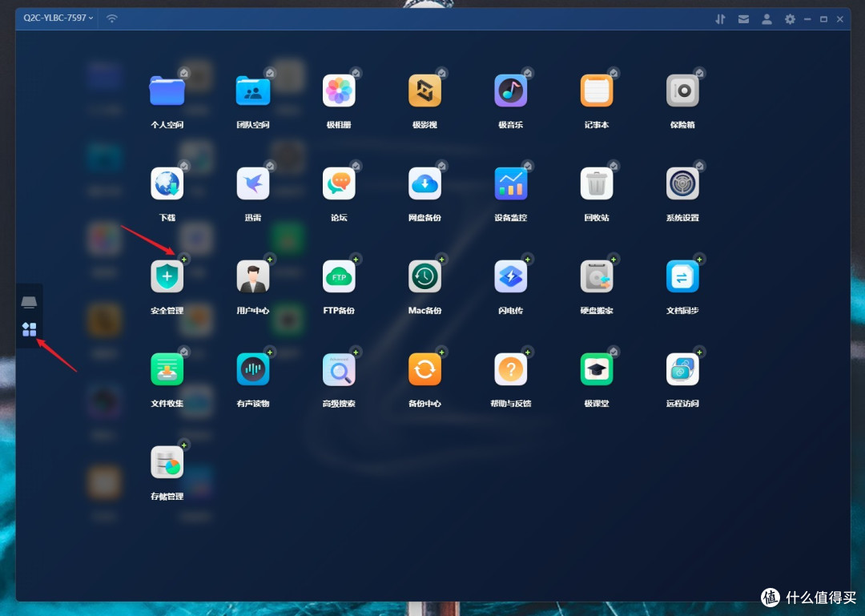865x616 pixels.
Task: Open the user account icon in title bar
Action: point(766,19)
